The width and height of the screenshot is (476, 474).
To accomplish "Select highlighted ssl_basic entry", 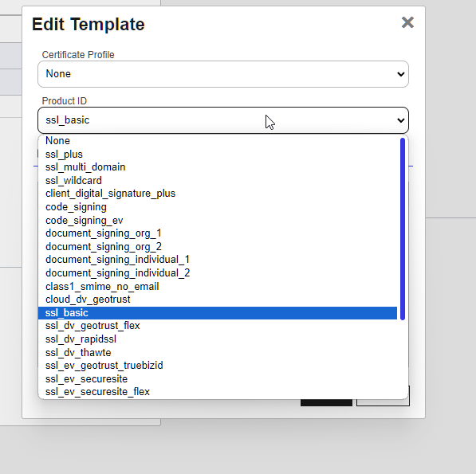I will pos(218,312).
